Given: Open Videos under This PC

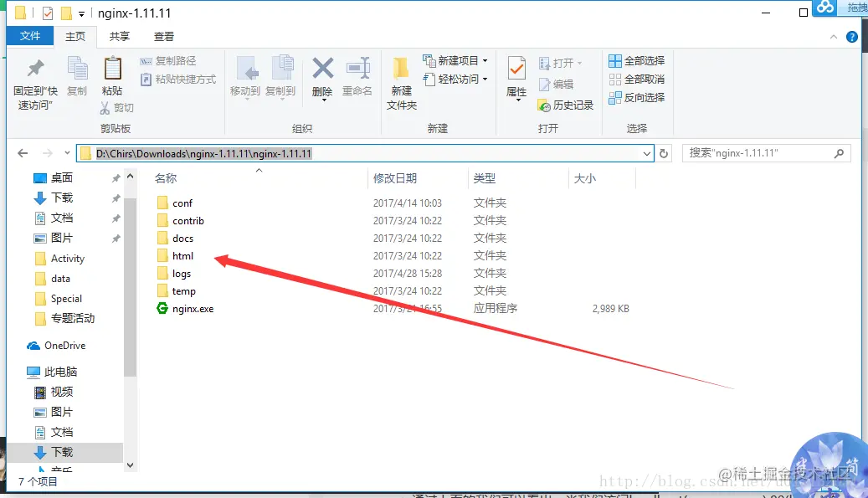Looking at the screenshot, I should point(53,392).
